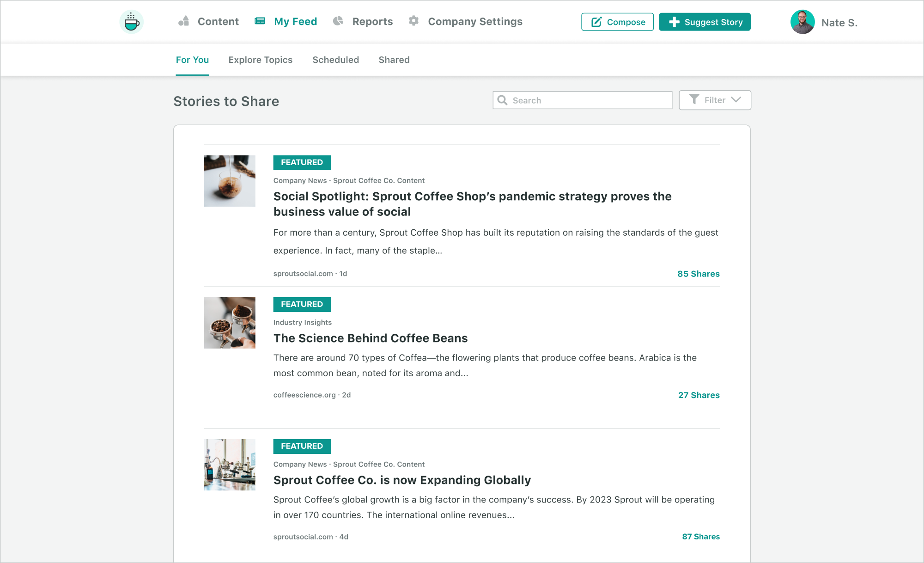Select the For You tab
Screen dimensions: 924x563
tap(192, 60)
